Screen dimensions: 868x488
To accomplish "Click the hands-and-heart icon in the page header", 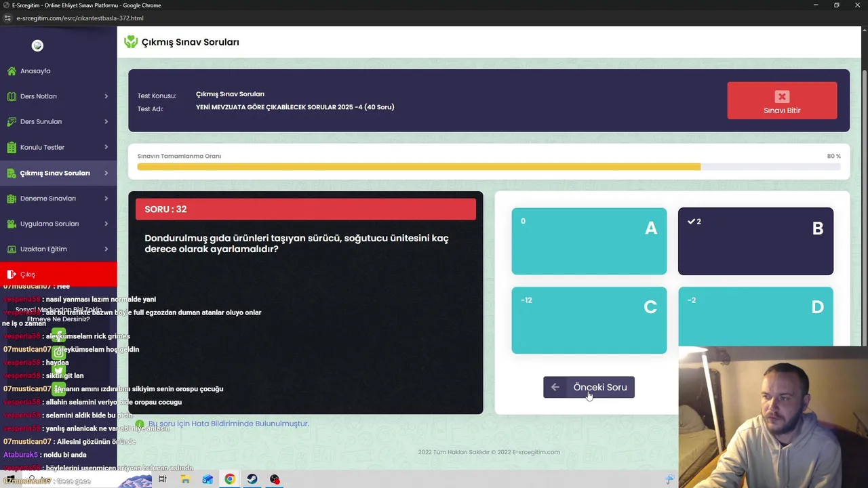I will [131, 42].
